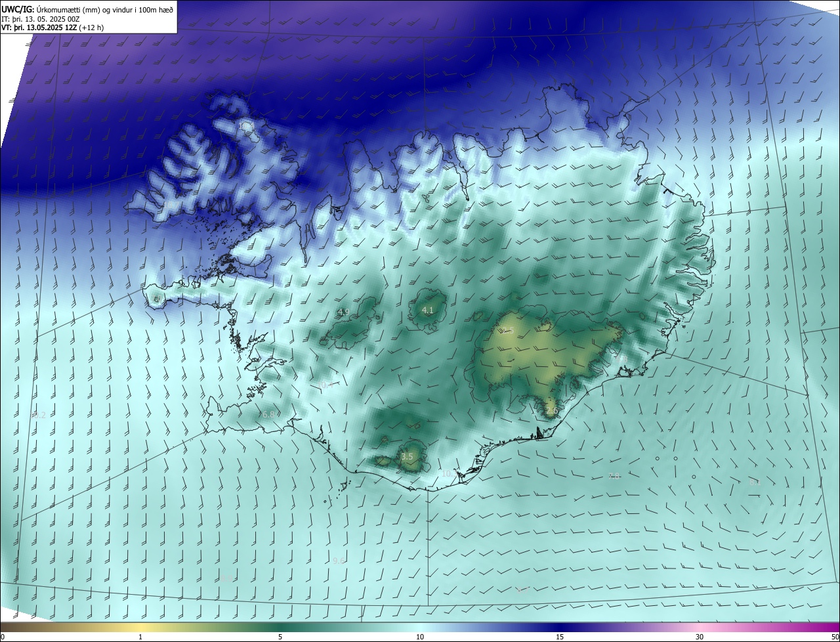Viewport: 840px width, 642px height.
Task: Click the 50 tick on color scale
Action: click(835, 637)
